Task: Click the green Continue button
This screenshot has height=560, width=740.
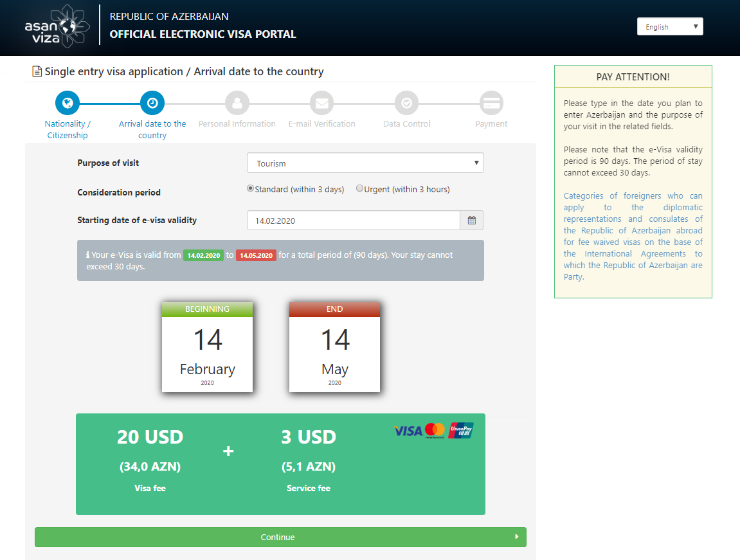Action: coord(280,537)
